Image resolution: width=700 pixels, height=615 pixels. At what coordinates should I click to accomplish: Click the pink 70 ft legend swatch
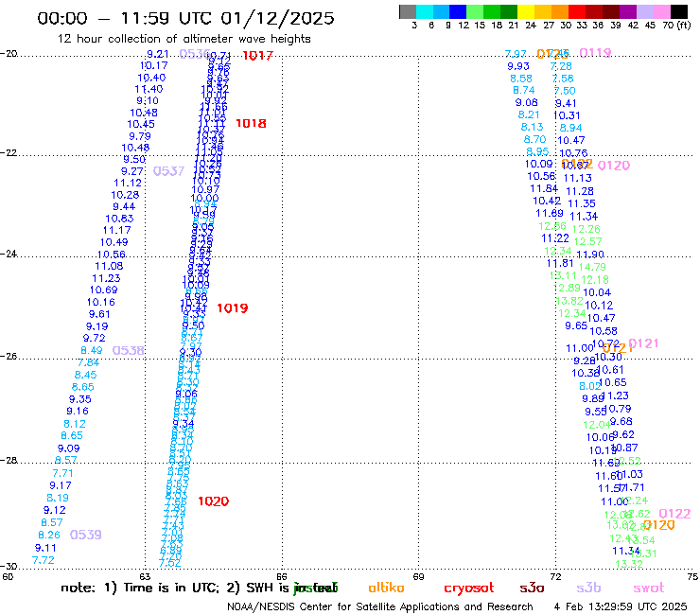(662, 11)
